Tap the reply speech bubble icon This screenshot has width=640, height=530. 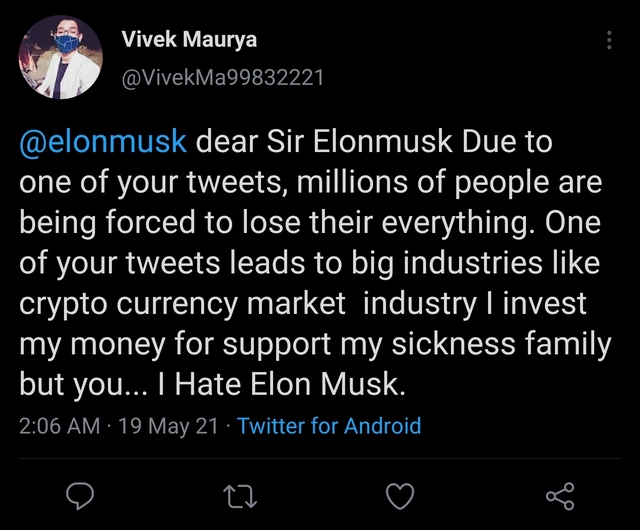[x=80, y=495]
